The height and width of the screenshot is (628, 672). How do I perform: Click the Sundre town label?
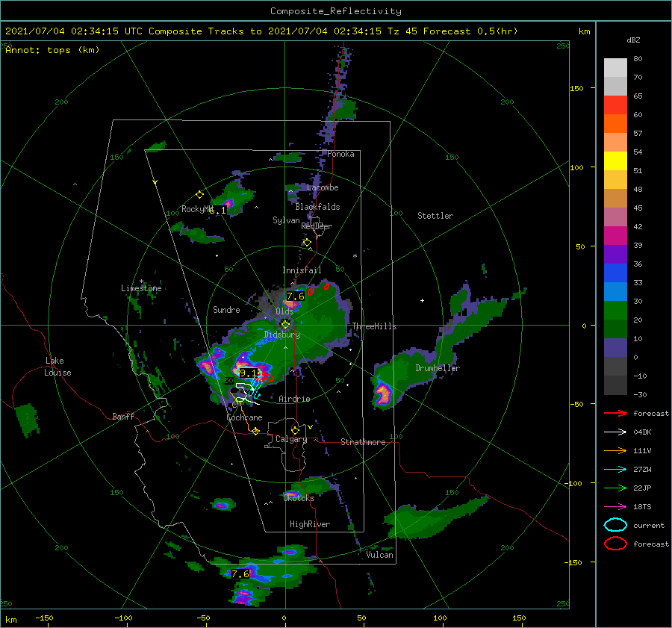226,309
